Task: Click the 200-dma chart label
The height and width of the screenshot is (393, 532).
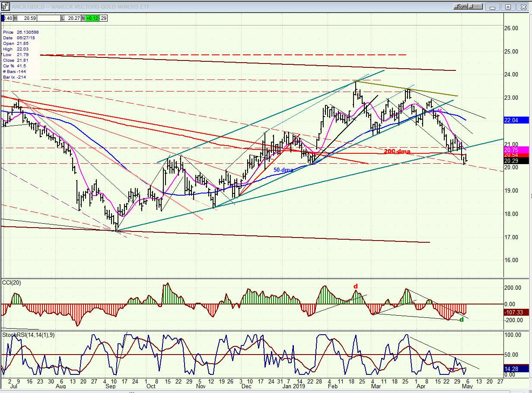Action: (x=397, y=151)
